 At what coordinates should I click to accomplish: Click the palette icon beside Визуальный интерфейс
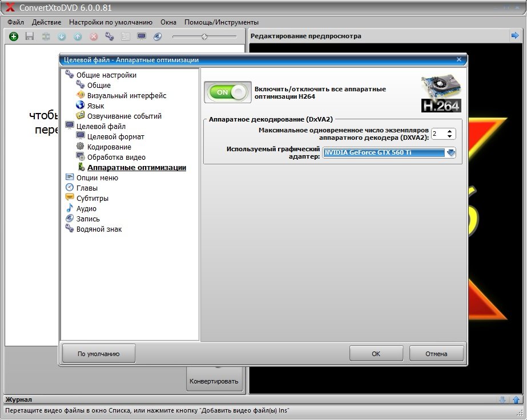tap(80, 95)
